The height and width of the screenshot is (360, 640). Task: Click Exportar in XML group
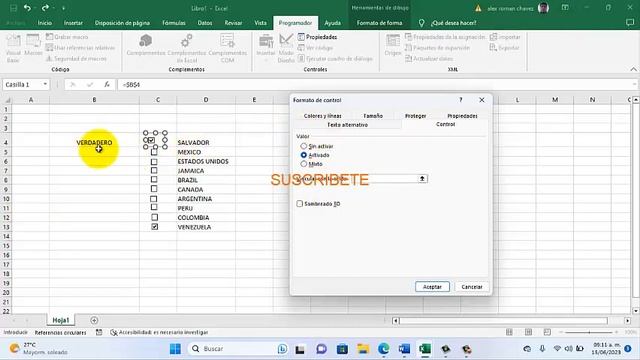[x=504, y=48]
